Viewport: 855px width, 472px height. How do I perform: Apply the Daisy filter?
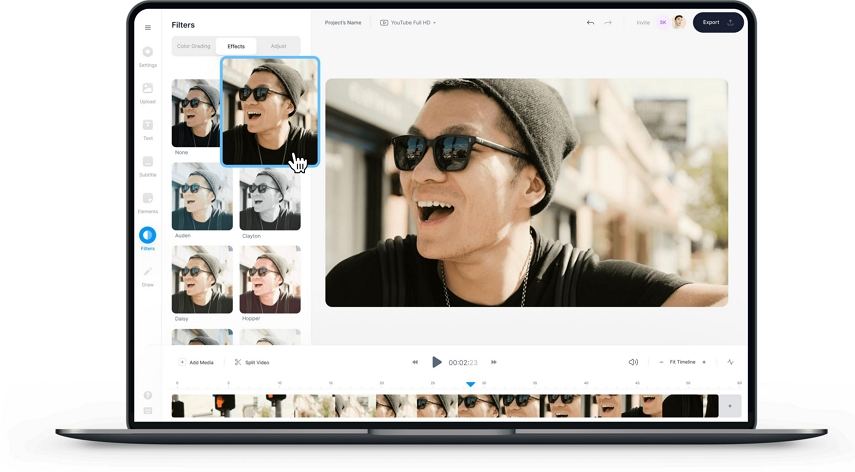(202, 279)
